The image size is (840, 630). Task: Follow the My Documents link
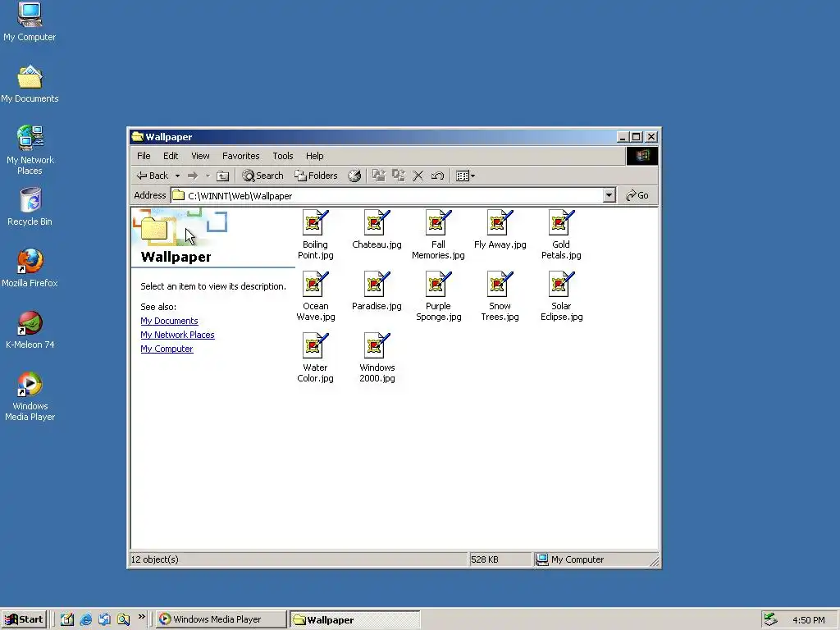coord(169,321)
